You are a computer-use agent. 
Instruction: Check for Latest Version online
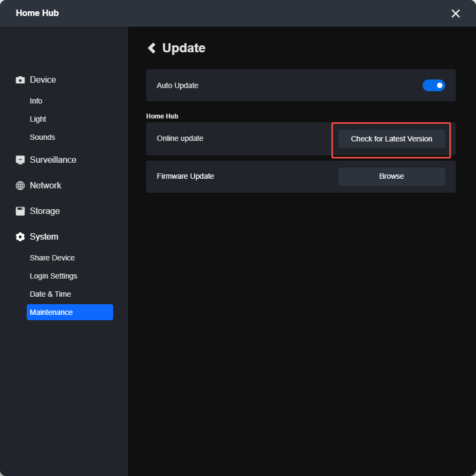point(391,139)
